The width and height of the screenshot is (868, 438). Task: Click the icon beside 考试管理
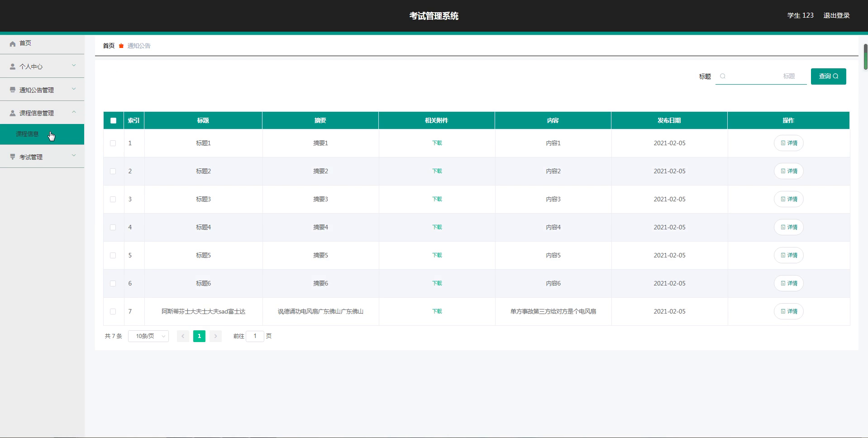click(x=13, y=157)
